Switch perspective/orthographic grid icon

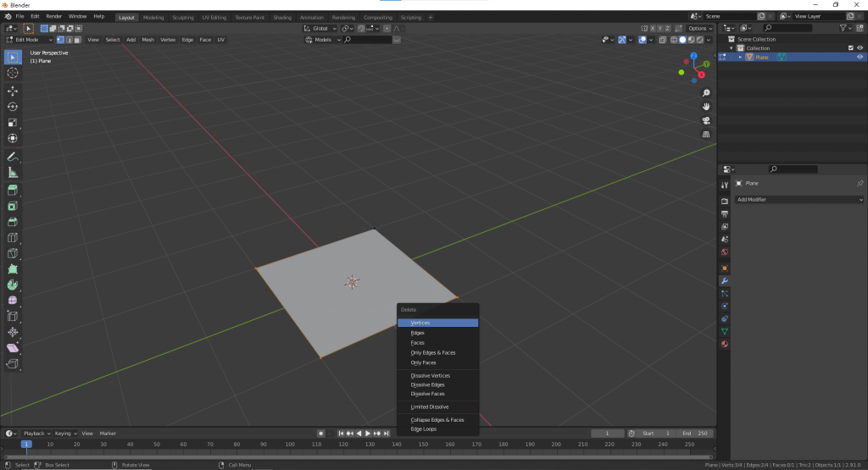706,135
